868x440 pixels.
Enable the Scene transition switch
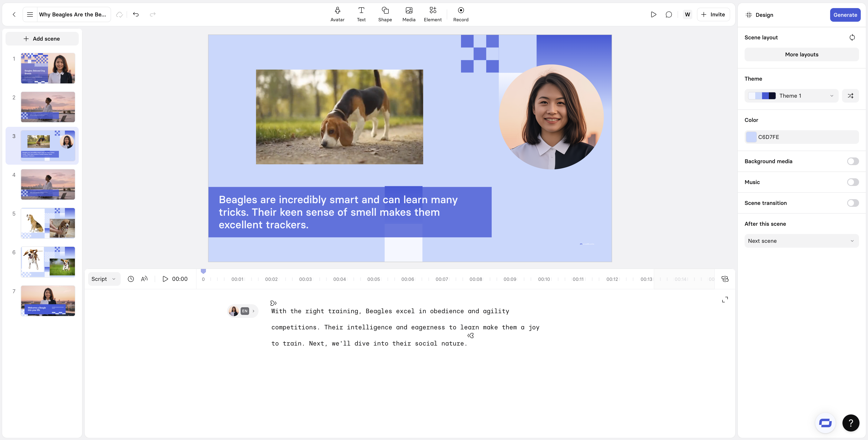pyautogui.click(x=852, y=203)
